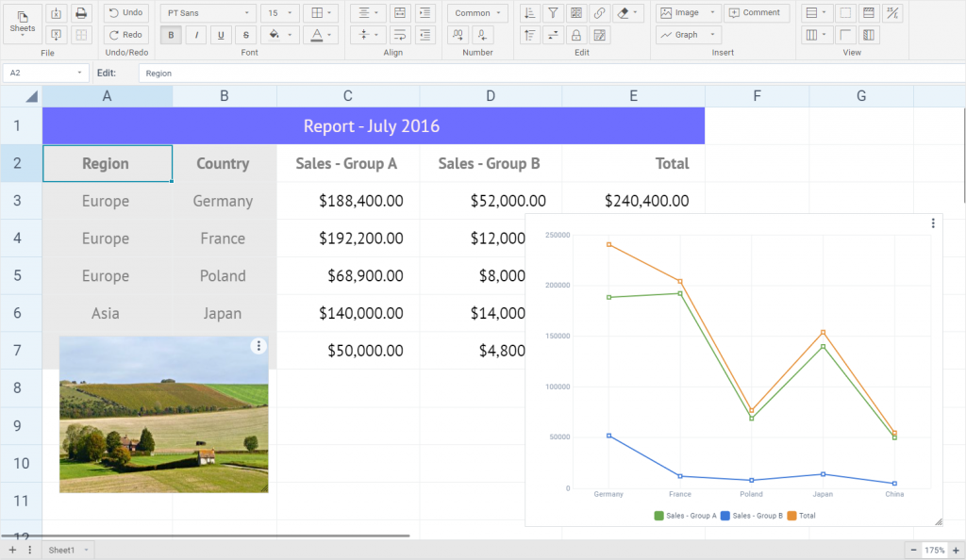Click the insert hyperlink chain icon
The width and height of the screenshot is (966, 560).
[600, 13]
